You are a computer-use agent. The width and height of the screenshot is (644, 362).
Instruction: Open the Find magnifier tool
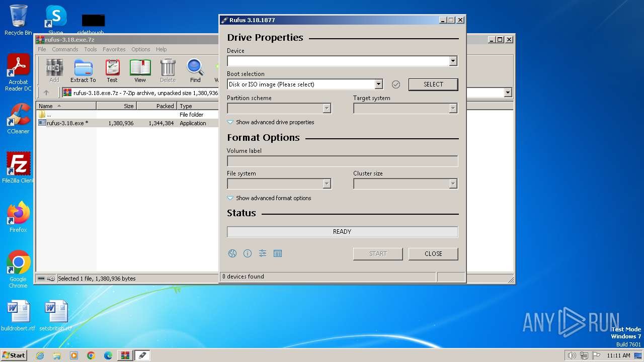[x=195, y=71]
